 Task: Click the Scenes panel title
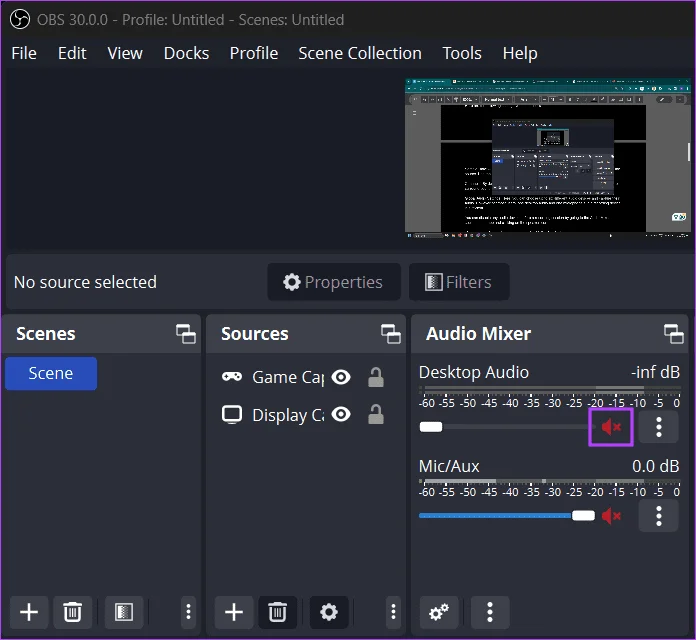pyautogui.click(x=46, y=334)
